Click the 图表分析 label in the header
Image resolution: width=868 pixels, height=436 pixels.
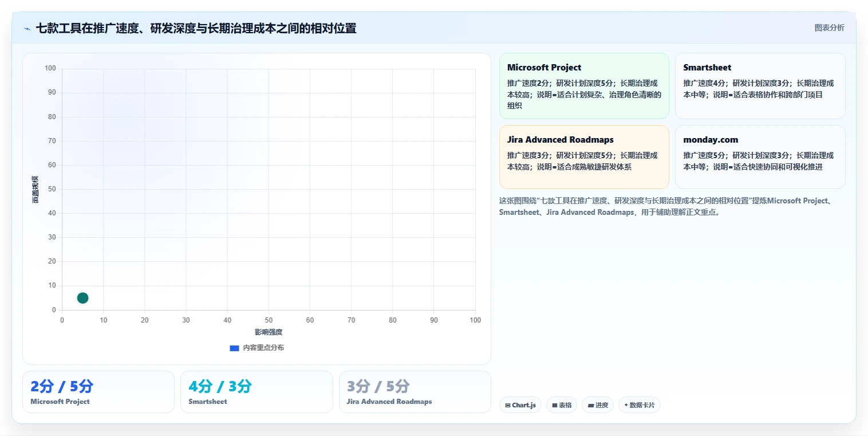[x=829, y=28]
